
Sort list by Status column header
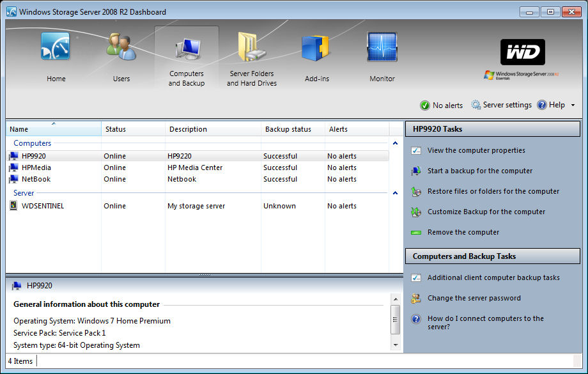point(133,129)
